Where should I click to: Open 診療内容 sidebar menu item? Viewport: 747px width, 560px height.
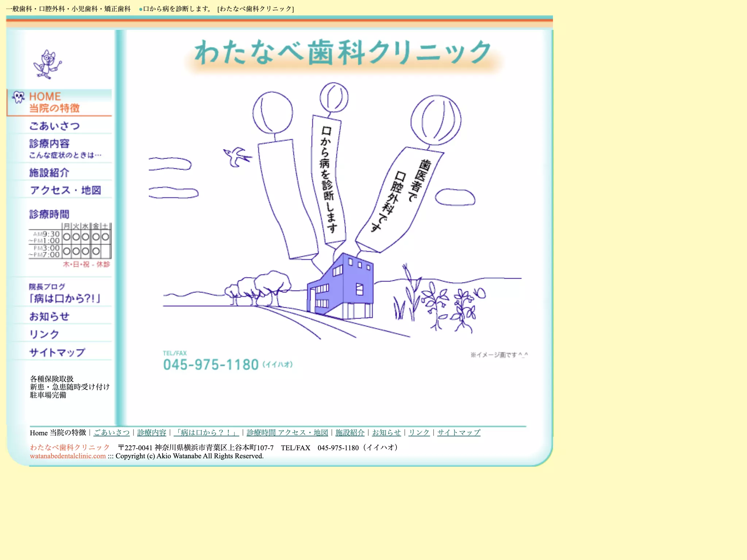point(65,149)
